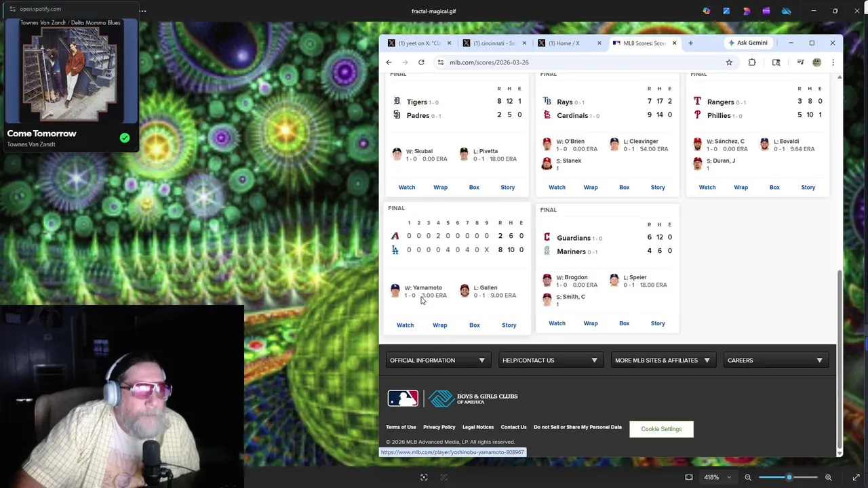868x488 pixels.
Task: Click the Chrome profile avatar
Action: tap(816, 62)
